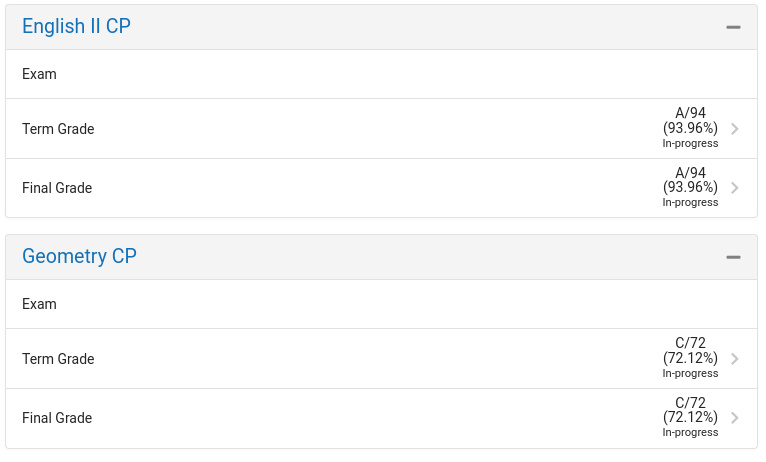Click Final Grade label under Geometry CP

pyautogui.click(x=57, y=418)
